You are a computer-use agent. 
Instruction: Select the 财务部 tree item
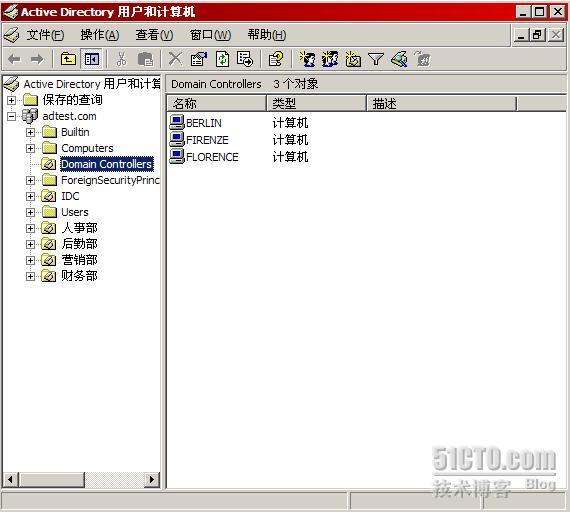pyautogui.click(x=79, y=276)
